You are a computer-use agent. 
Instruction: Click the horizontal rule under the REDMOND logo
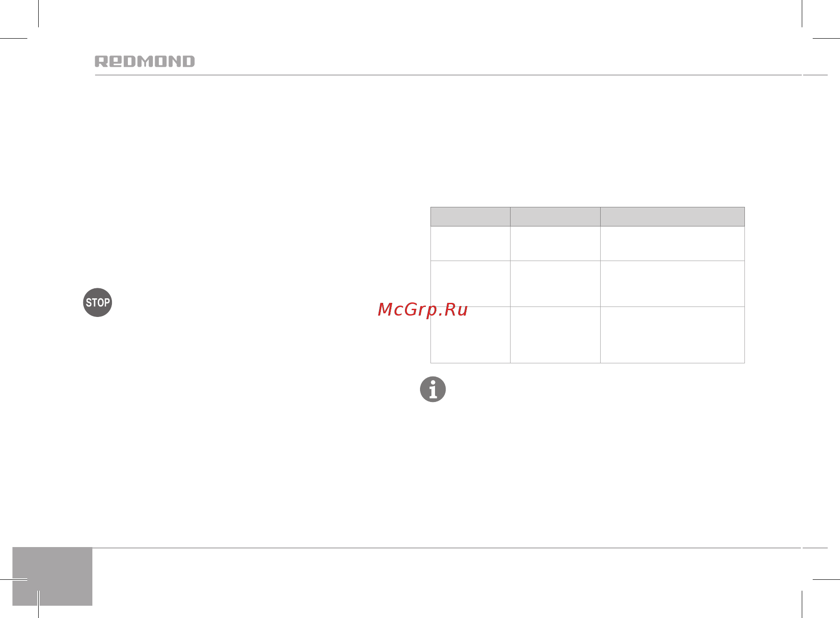(448, 75)
